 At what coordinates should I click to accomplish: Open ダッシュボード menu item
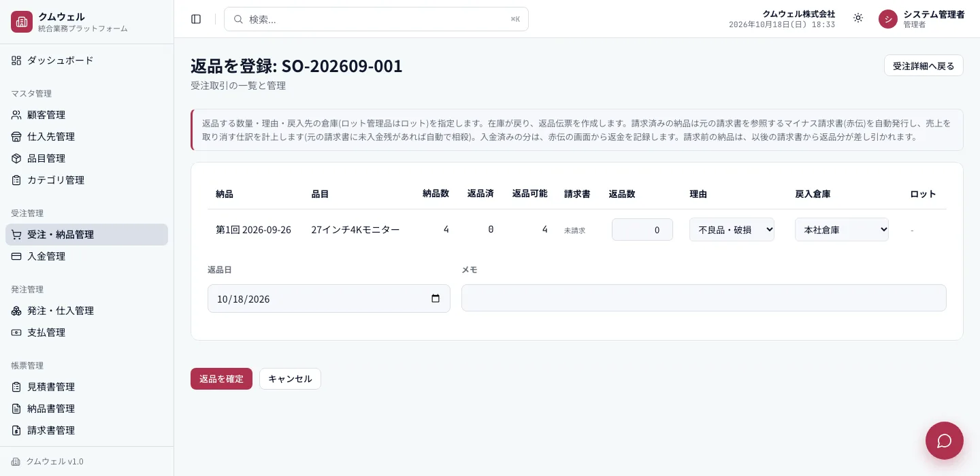pos(86,61)
